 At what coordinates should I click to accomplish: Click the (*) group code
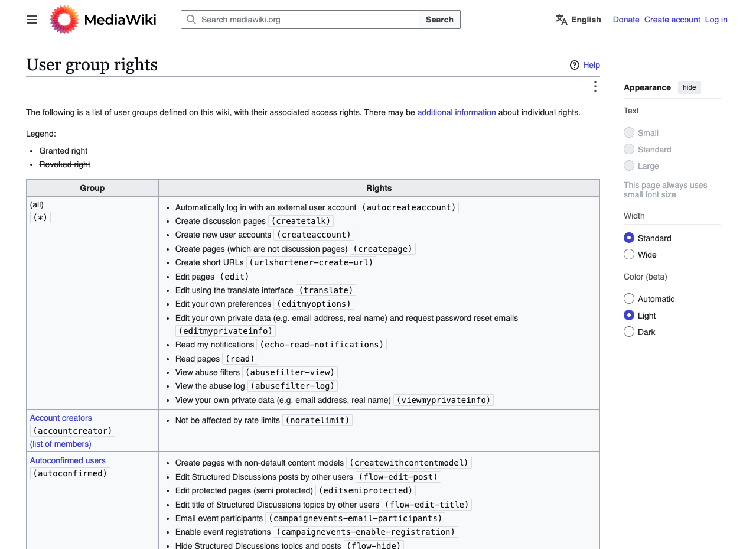[x=41, y=217]
